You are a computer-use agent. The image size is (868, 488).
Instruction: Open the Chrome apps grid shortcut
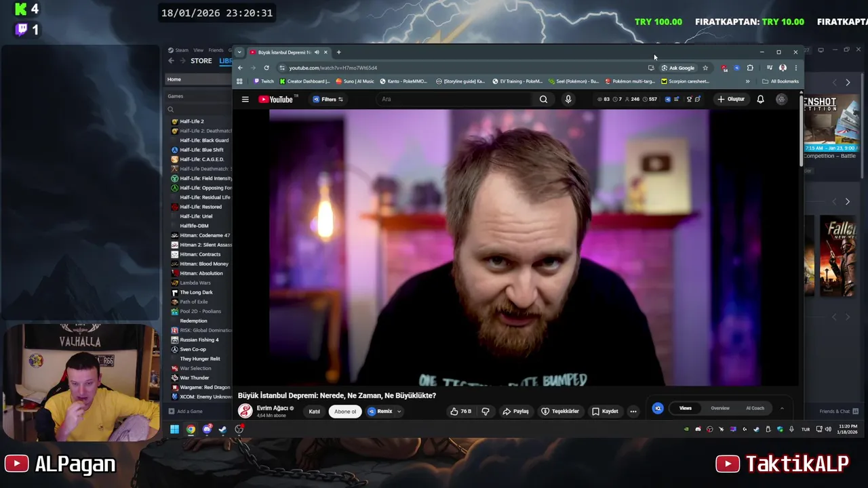239,81
